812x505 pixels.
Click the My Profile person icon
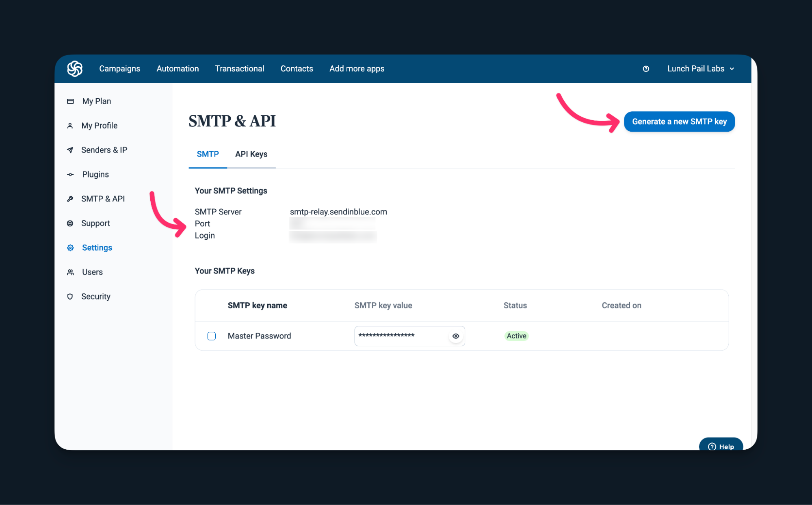tap(70, 126)
